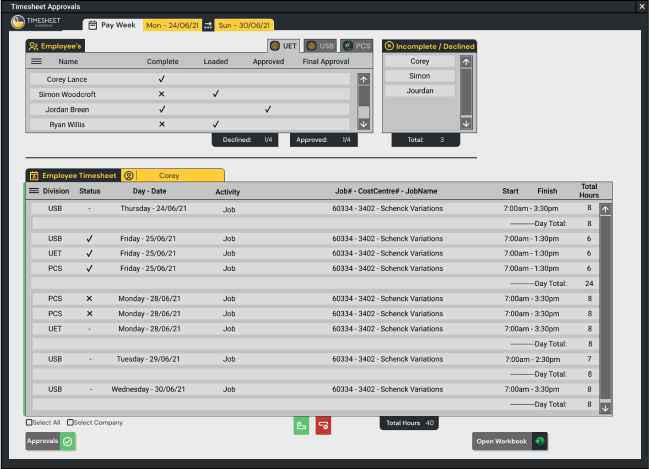Click the timesheet table scroll down arrow
Screen dimensions: 649x469
[605, 408]
